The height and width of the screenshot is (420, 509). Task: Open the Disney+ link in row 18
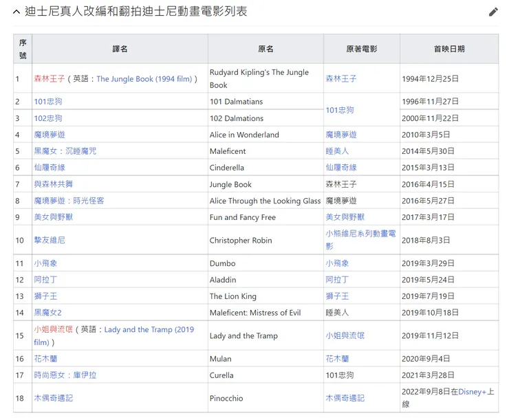click(472, 392)
